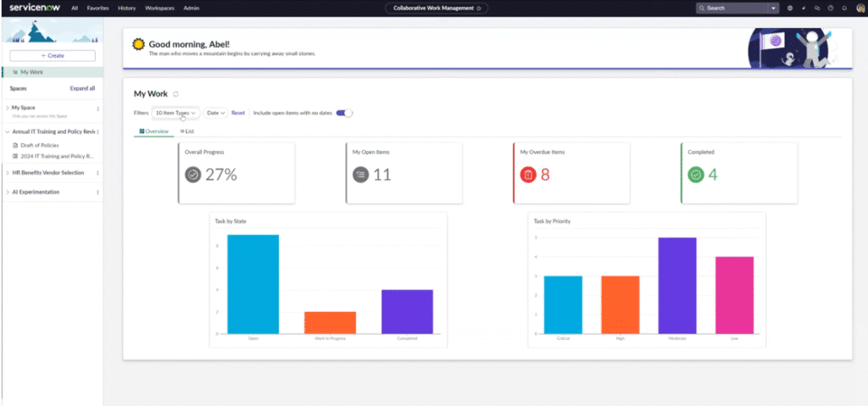
Task: Click the Reset filters link
Action: pyautogui.click(x=238, y=113)
